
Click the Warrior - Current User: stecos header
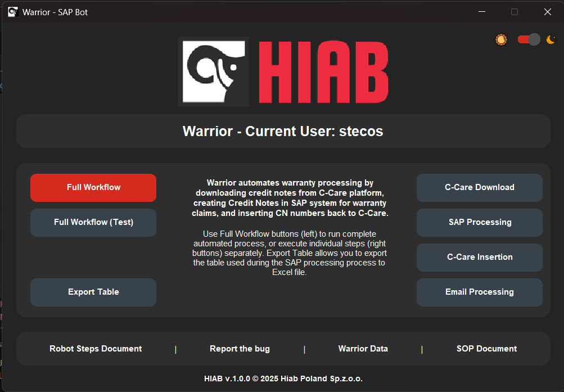point(283,131)
